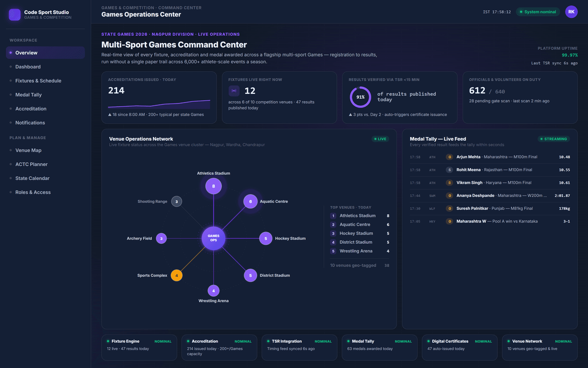Select the Hockey Stadium node showing 5
588x368 pixels.
pyautogui.click(x=266, y=238)
